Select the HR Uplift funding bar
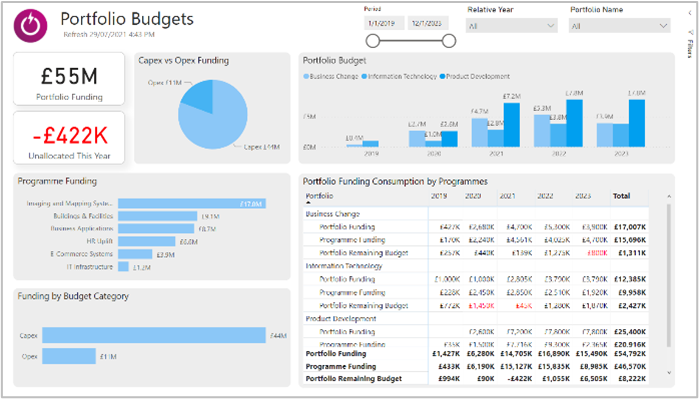This screenshot has height=399, width=699. [x=147, y=242]
